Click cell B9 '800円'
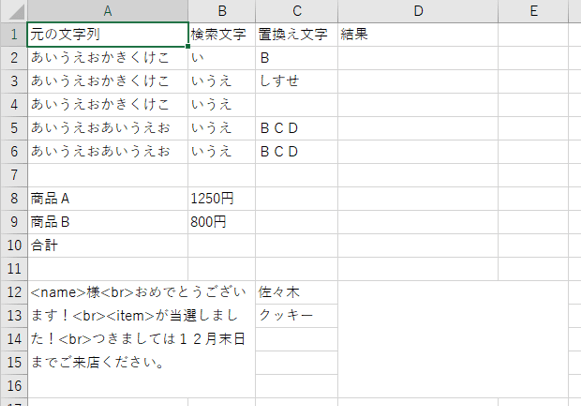 click(222, 222)
